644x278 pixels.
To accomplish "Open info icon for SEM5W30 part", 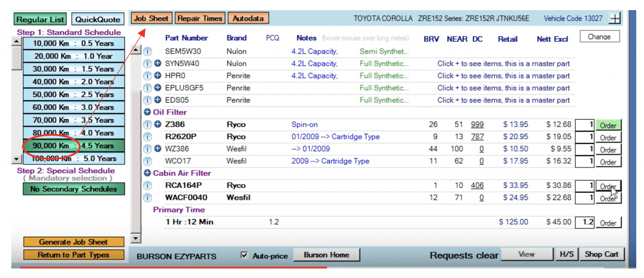I will tap(148, 51).
